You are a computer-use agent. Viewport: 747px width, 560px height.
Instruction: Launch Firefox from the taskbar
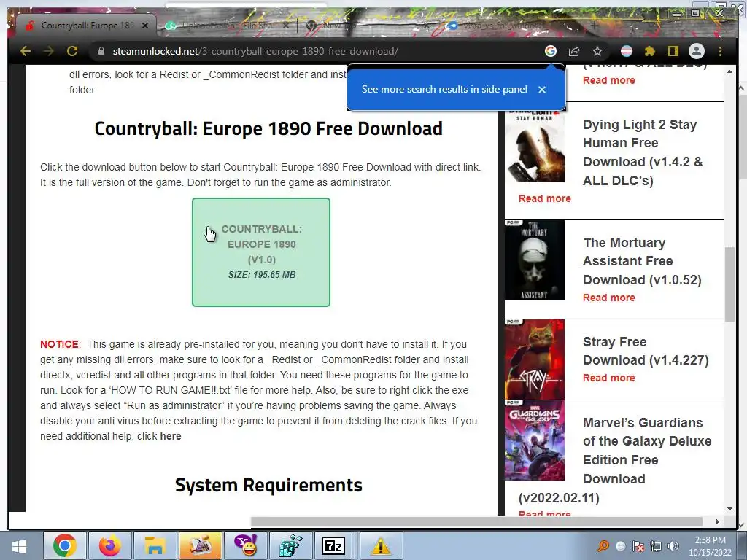pyautogui.click(x=109, y=545)
